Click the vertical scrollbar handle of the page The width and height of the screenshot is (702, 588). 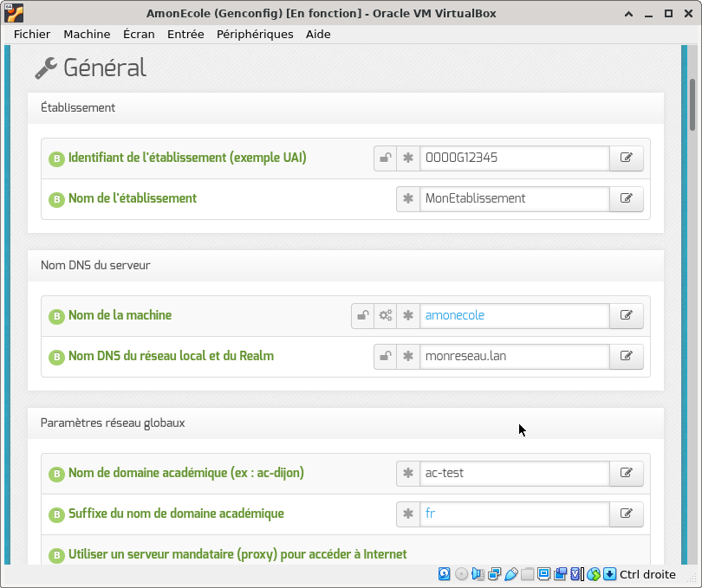click(x=692, y=104)
